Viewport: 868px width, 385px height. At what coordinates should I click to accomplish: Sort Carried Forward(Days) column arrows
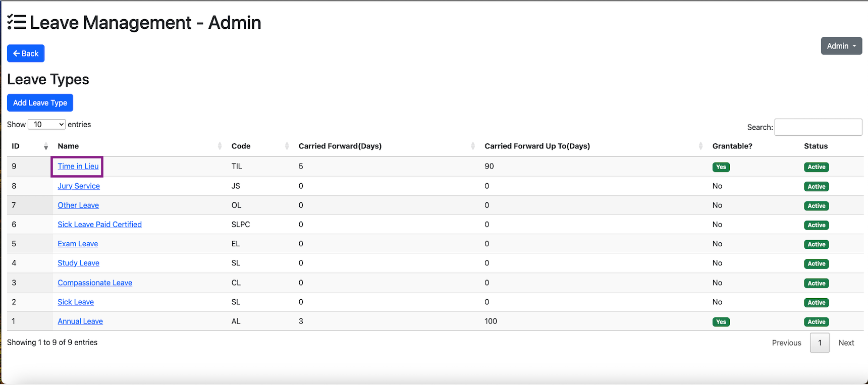coord(473,146)
